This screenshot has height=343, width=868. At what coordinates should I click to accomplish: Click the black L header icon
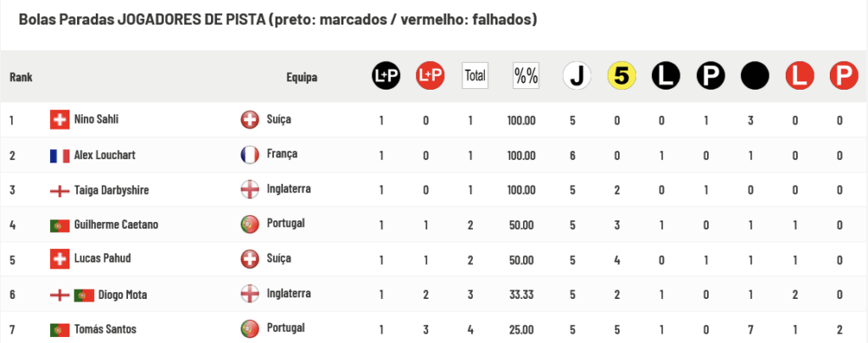[666, 75]
